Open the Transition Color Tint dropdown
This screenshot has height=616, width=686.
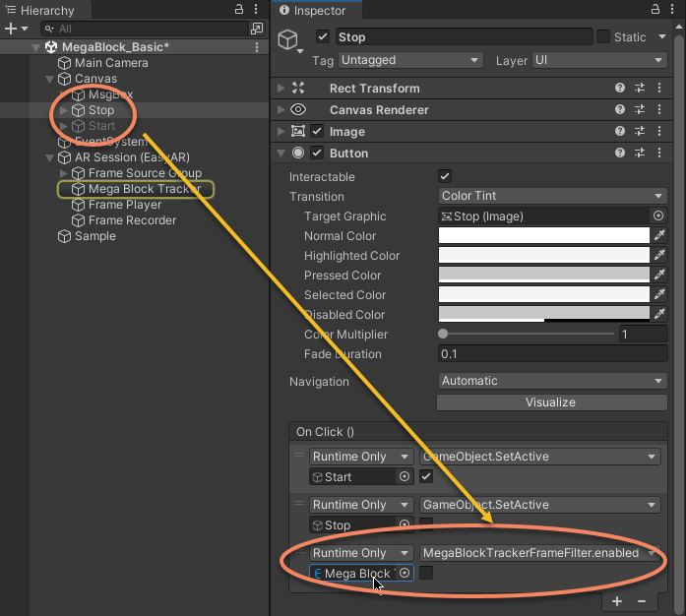pyautogui.click(x=552, y=196)
